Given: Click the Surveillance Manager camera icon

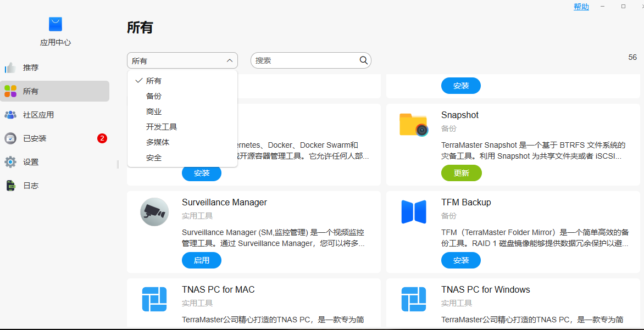Looking at the screenshot, I should pos(154,212).
